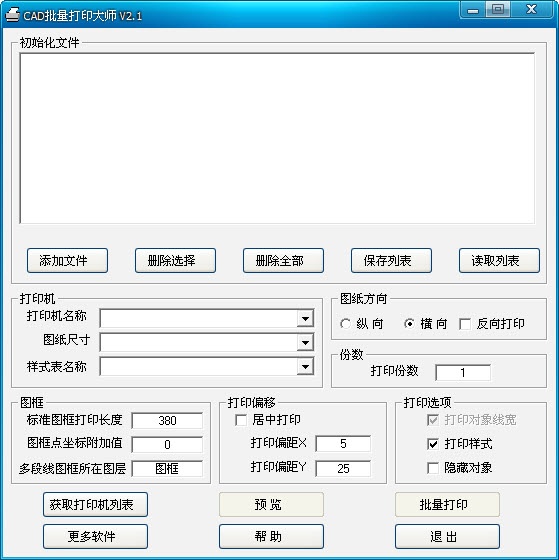Click the 打印份数 input field
559x560 pixels.
point(463,373)
